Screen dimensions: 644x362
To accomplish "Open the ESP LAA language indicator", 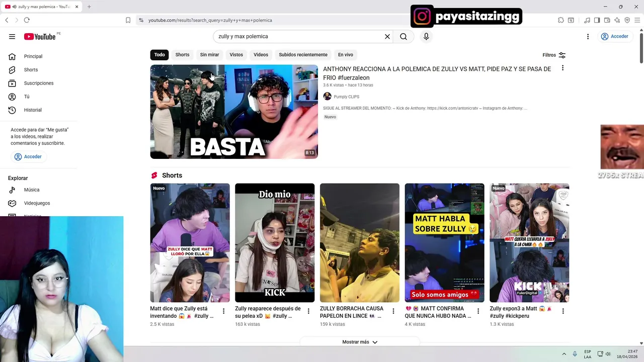I will coord(588,354).
